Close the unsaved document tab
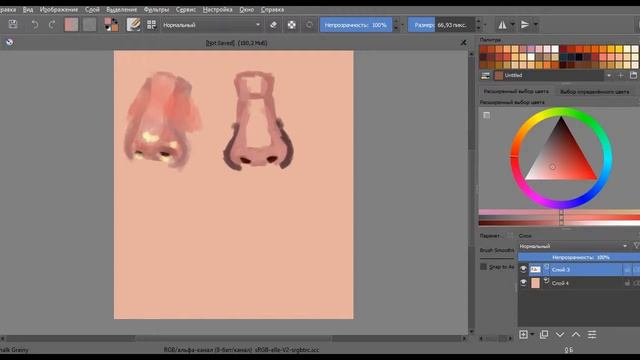The height and width of the screenshot is (360, 640). click(x=463, y=42)
